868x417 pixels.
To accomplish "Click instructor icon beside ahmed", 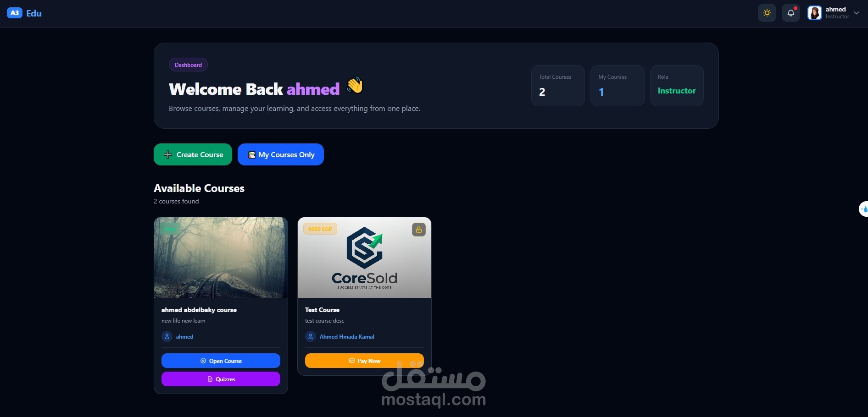I will [167, 336].
